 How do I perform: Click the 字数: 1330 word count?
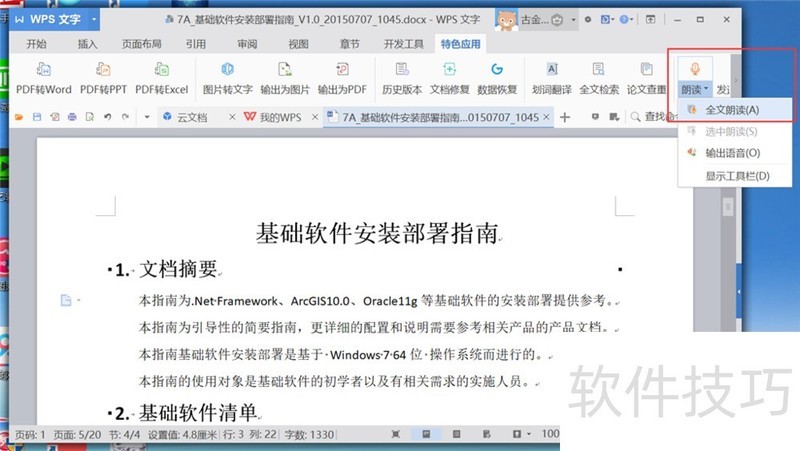309,435
